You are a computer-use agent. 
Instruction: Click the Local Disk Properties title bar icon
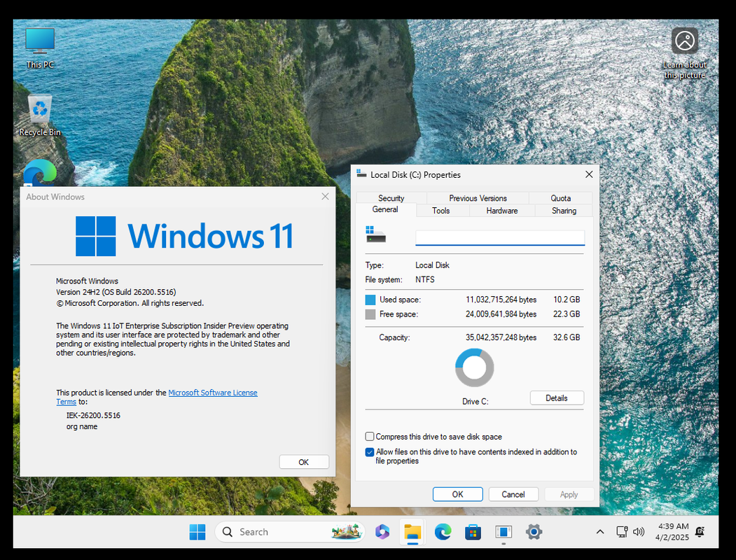pyautogui.click(x=361, y=174)
